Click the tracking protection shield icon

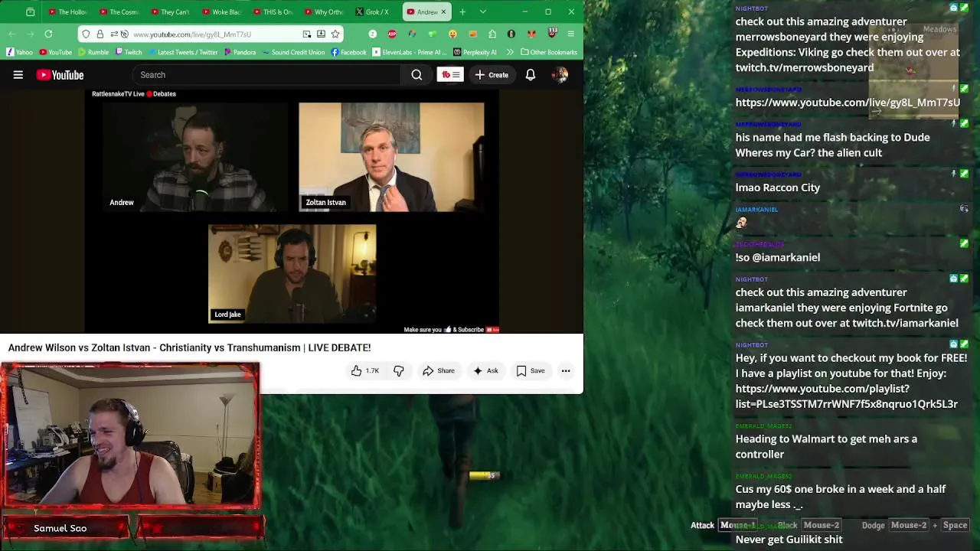point(86,34)
